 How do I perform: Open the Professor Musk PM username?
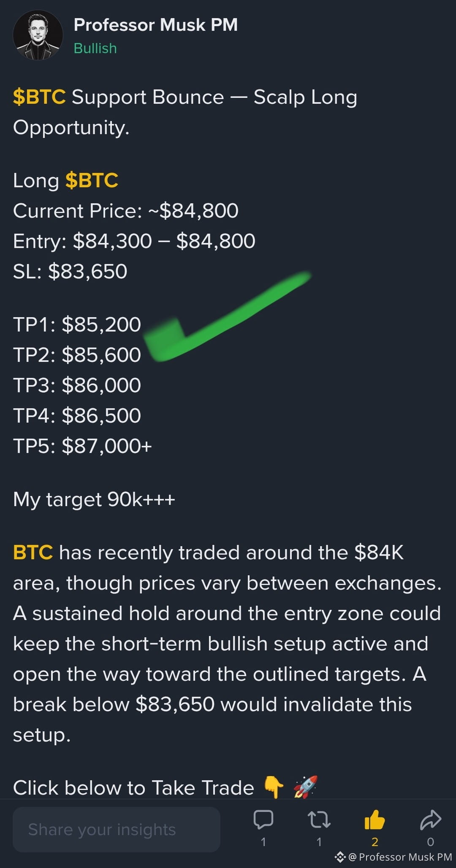[x=155, y=25]
